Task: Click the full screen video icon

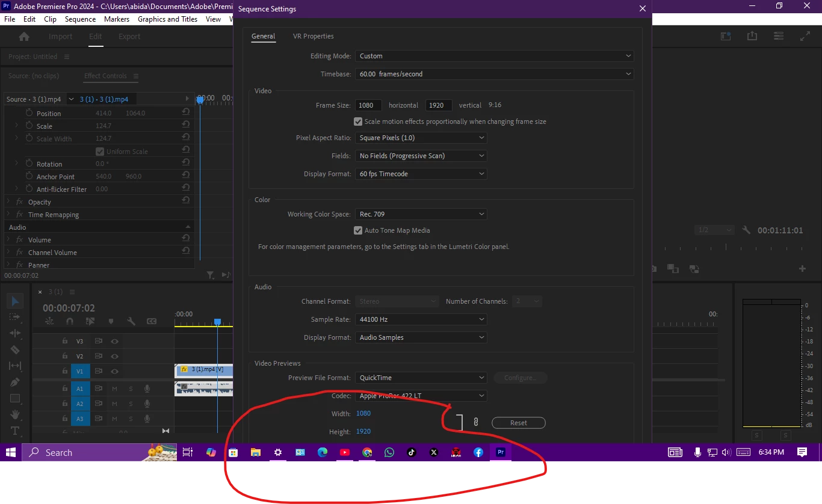Action: click(805, 36)
